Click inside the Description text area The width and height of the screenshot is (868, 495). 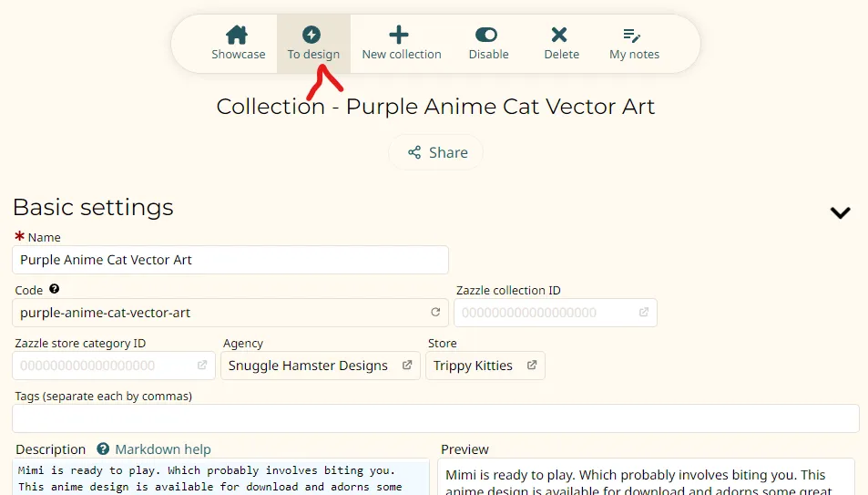click(x=221, y=477)
